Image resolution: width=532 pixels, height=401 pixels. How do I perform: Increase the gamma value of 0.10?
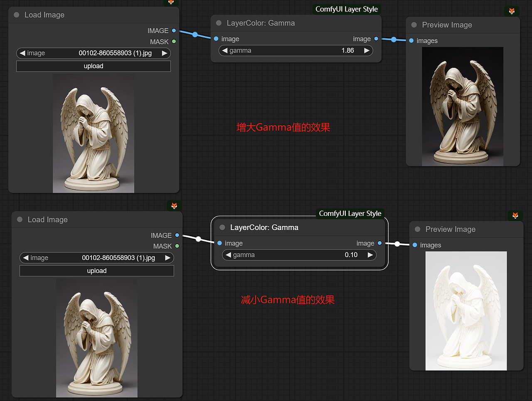click(x=370, y=255)
